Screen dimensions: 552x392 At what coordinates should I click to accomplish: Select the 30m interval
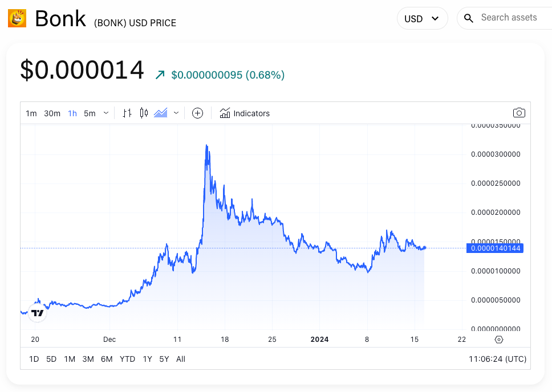52,113
